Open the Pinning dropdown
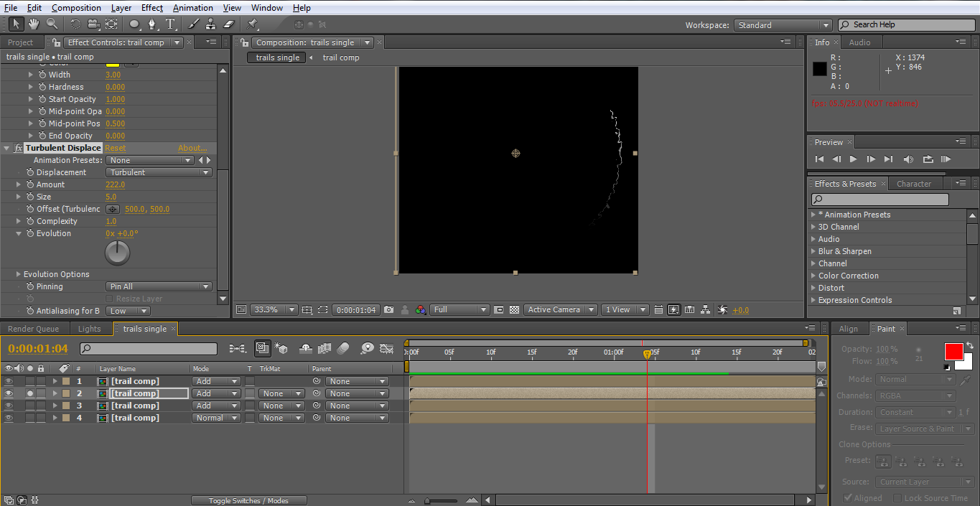 pyautogui.click(x=159, y=286)
